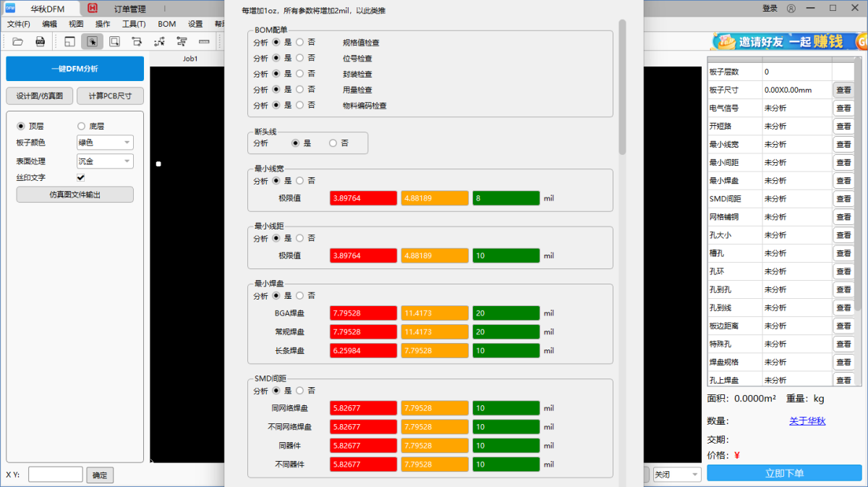Choose the rectangle area select tool

[114, 41]
